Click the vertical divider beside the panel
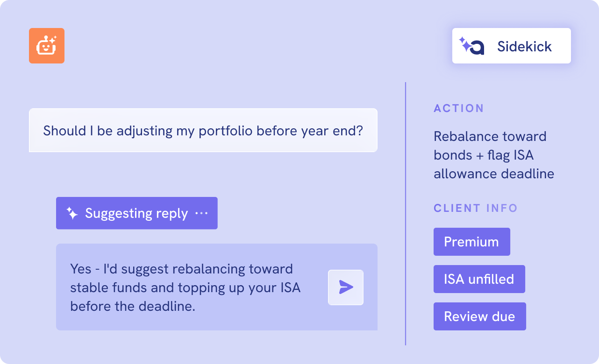 tap(406, 214)
